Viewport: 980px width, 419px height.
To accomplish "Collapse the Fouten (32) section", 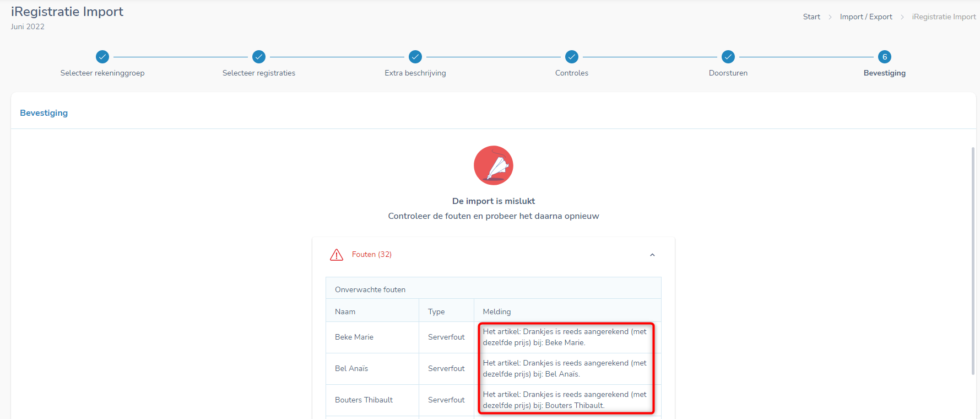I will coord(652,255).
